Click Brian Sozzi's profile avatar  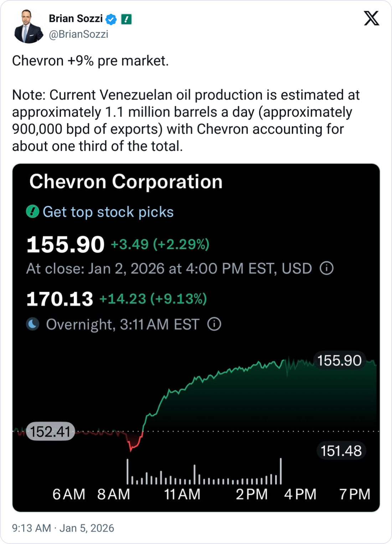[x=28, y=27]
